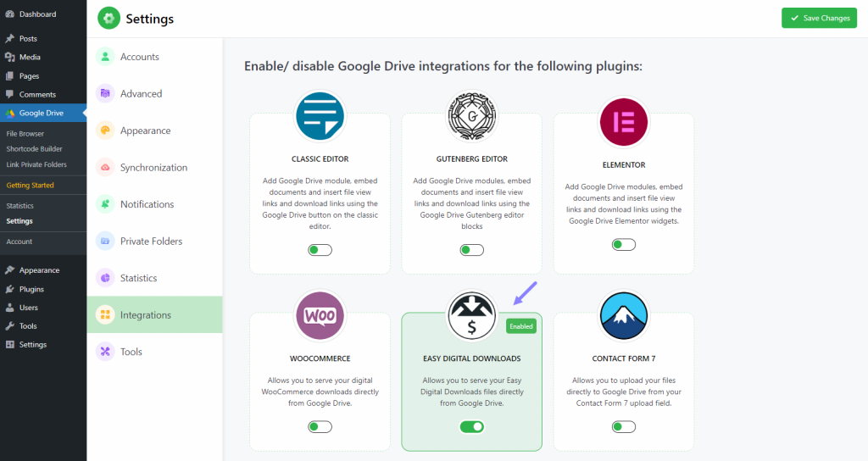Click the Enabled badge on Easy Digital Downloads

point(521,326)
